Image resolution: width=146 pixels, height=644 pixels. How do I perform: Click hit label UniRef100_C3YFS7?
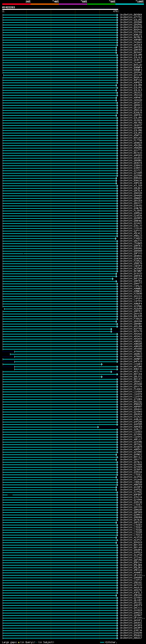[131, 580]
